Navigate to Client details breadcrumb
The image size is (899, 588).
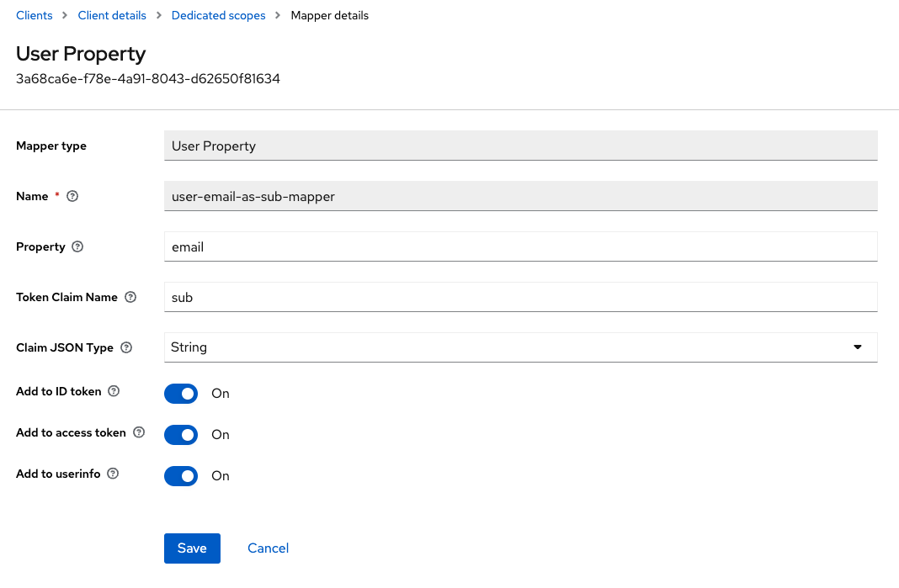coord(112,15)
